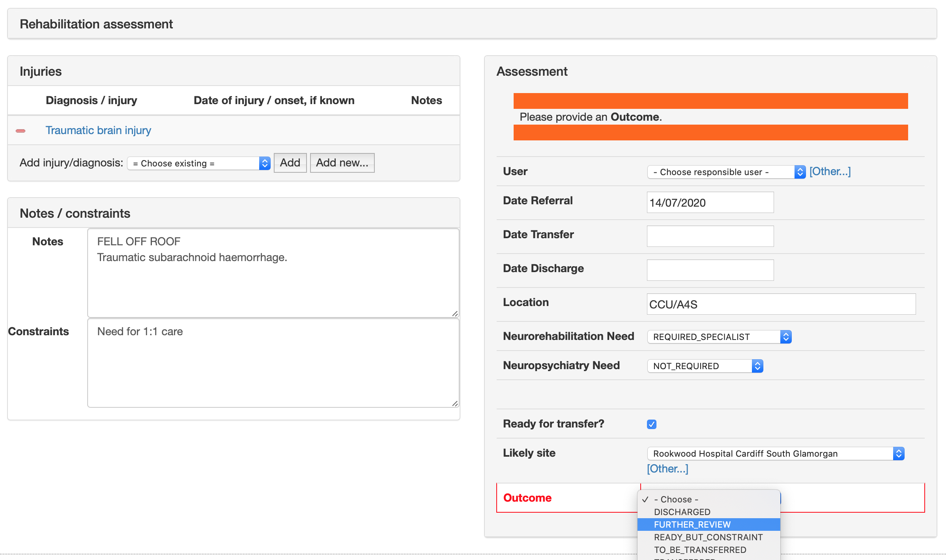The height and width of the screenshot is (560, 946).
Task: Select DISCHARGED from the Outcome list
Action: [x=682, y=512]
